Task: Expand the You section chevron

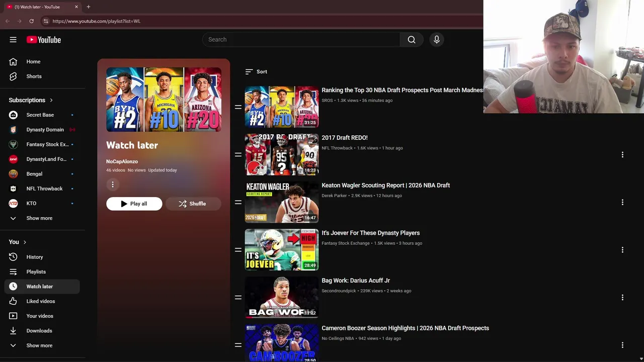Action: [25, 242]
